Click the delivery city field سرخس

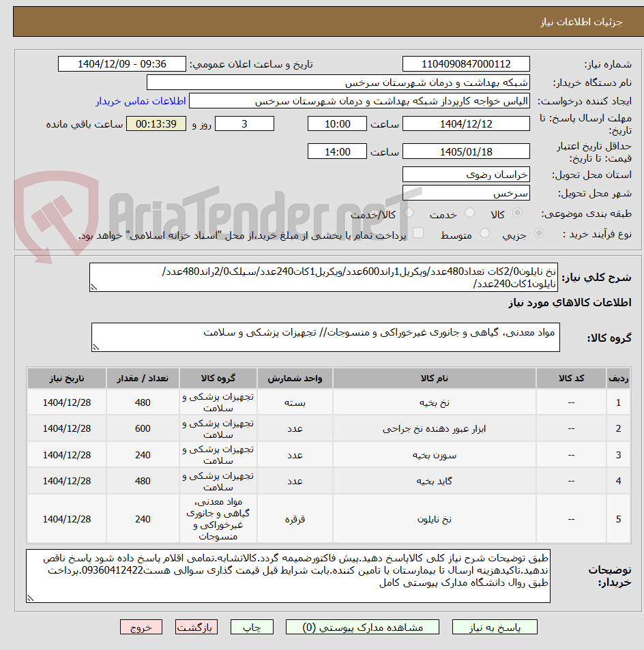[x=466, y=193]
